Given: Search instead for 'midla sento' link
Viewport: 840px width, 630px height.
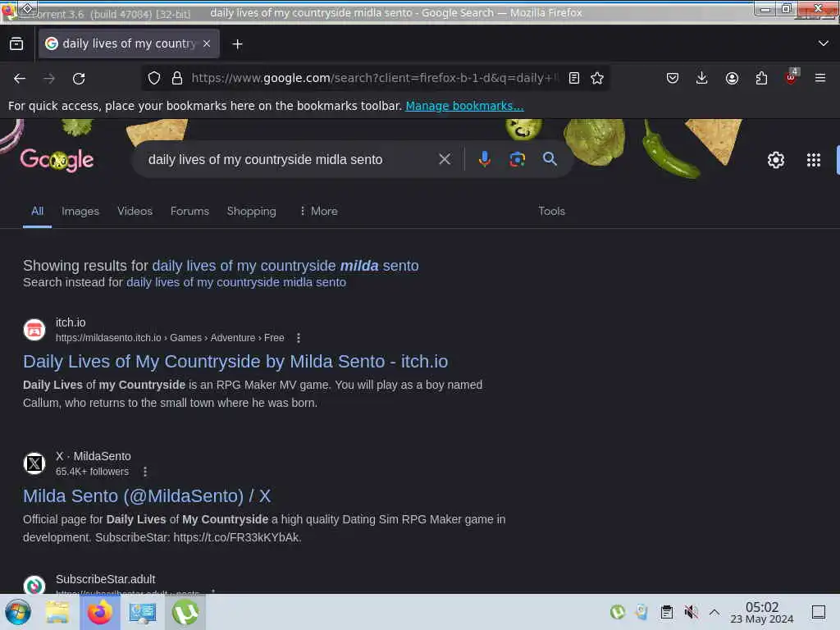Looking at the screenshot, I should pyautogui.click(x=236, y=282).
